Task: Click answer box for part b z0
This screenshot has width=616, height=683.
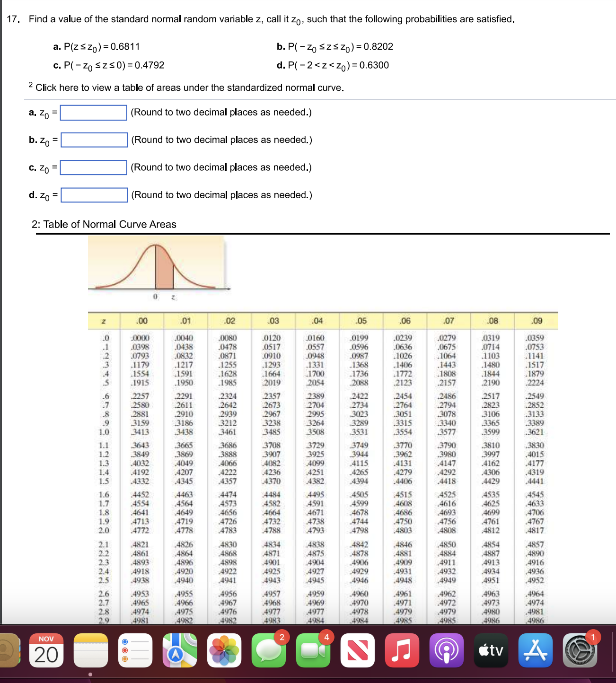Action: (x=93, y=140)
